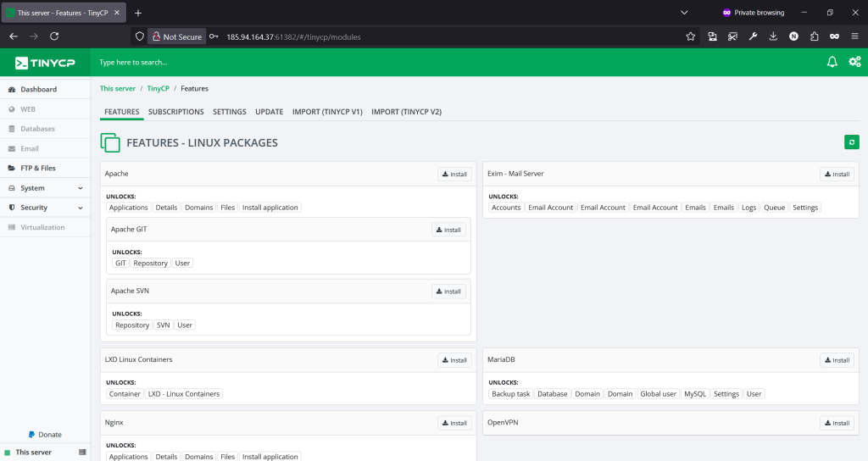Select This server at sidebar bottom
This screenshot has height=461, width=868.
click(33, 453)
